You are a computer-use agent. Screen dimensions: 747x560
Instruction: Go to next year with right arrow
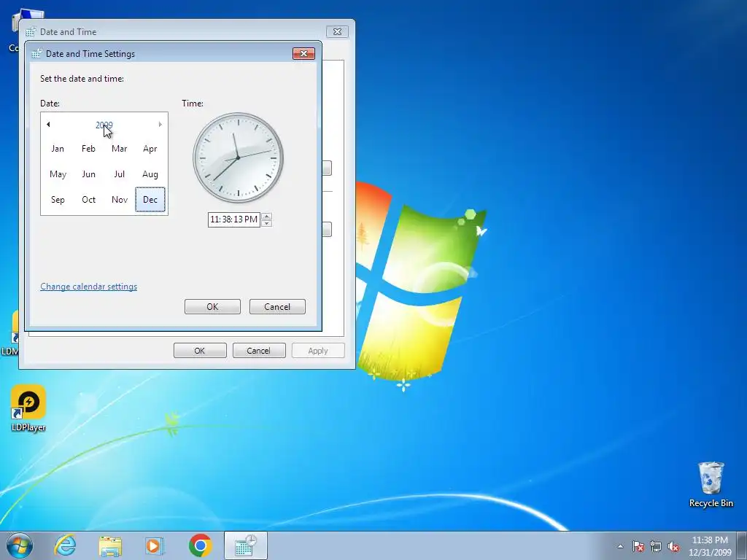click(x=160, y=125)
